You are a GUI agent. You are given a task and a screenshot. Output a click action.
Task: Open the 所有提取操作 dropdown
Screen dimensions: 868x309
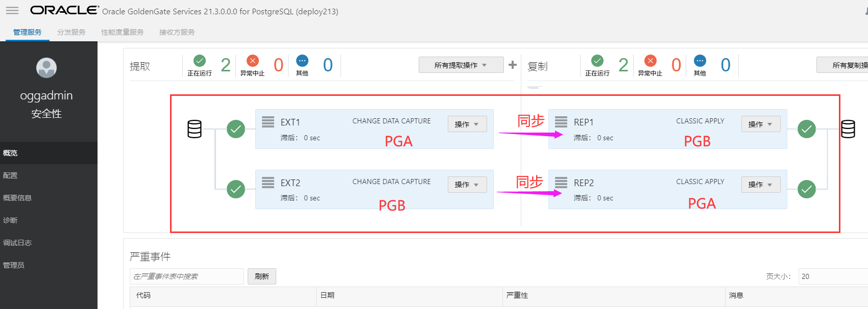(461, 65)
